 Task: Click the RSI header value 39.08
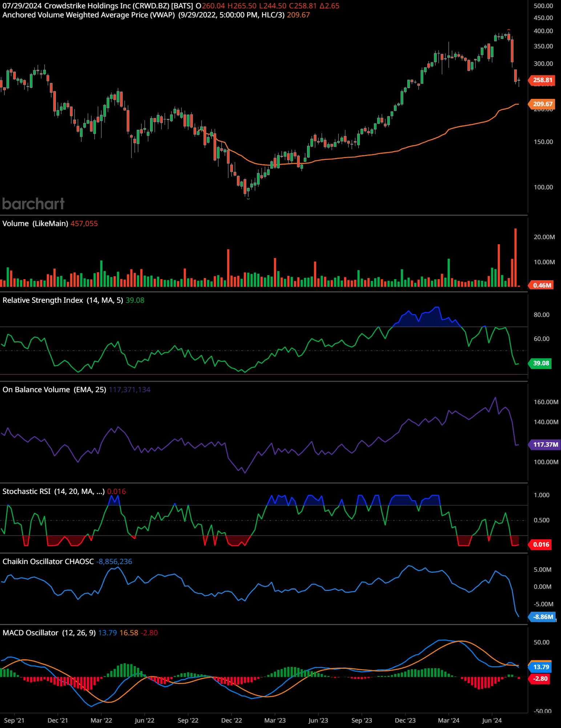[135, 300]
